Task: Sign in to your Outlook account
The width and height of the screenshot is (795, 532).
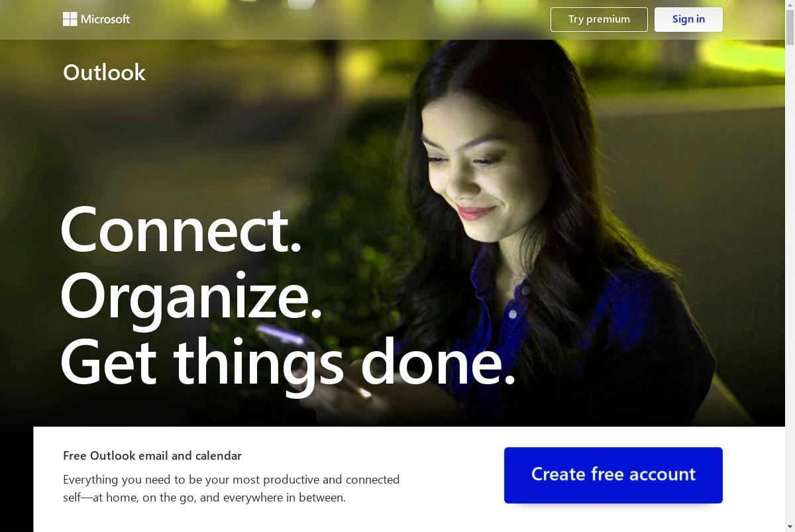Action: click(x=688, y=19)
